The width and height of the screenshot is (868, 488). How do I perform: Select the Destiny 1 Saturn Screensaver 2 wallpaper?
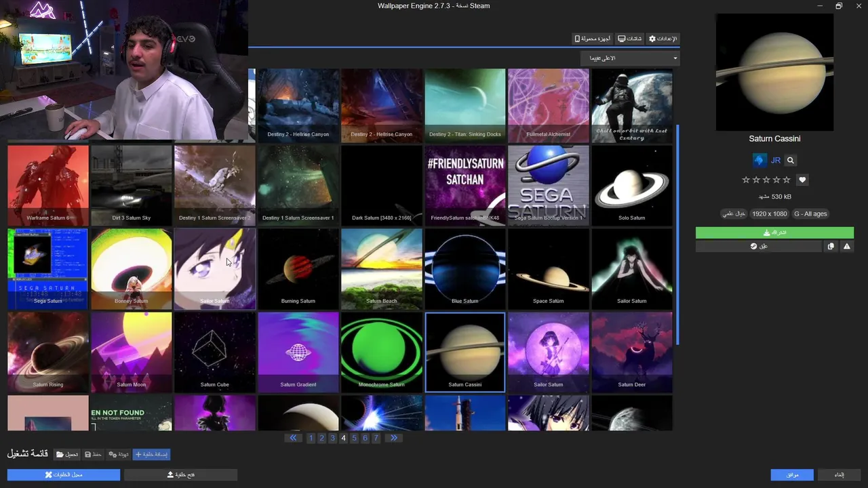(214, 185)
